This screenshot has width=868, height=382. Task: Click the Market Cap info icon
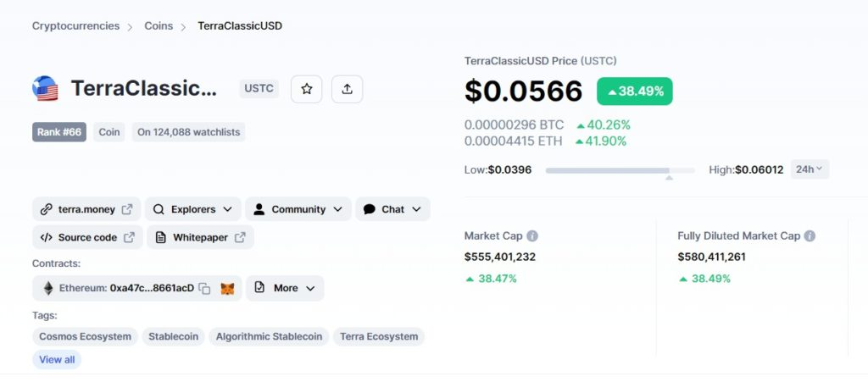coord(532,236)
